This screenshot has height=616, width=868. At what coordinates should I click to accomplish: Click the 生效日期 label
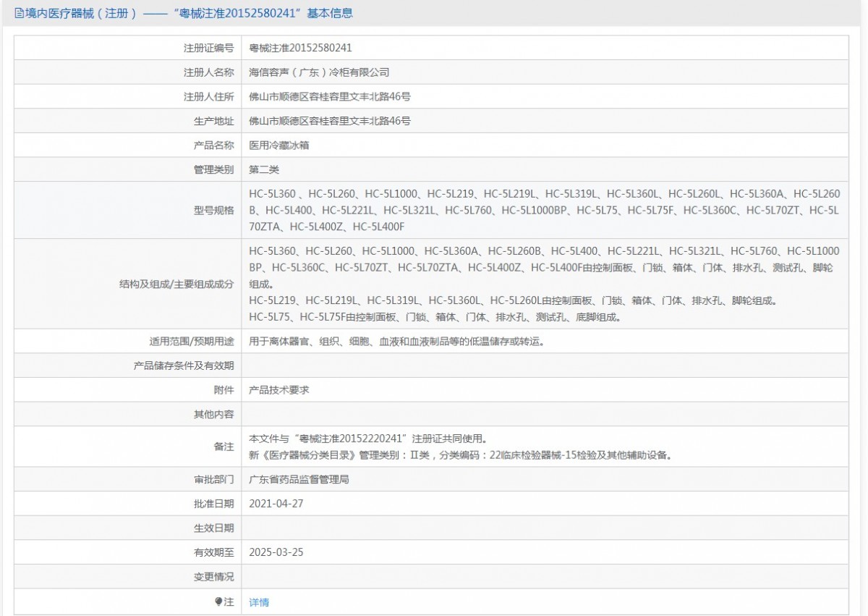[214, 528]
